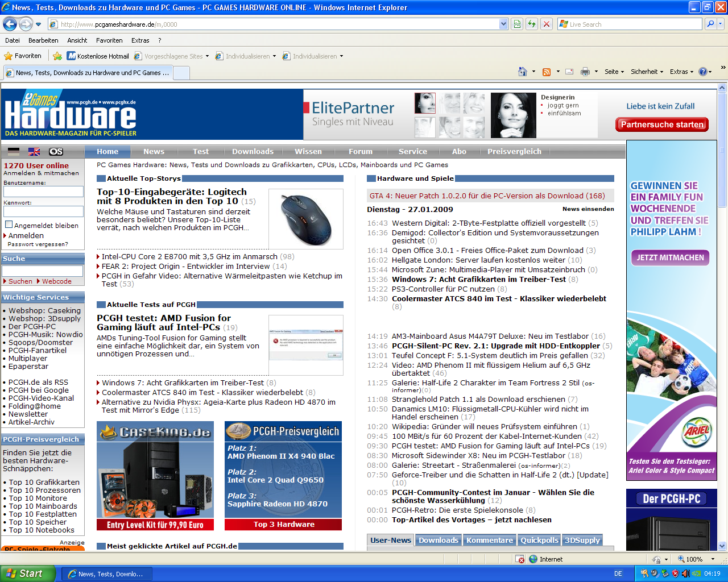This screenshot has width=728, height=582.
Task: Switch to the Kommentare tab
Action: point(490,540)
